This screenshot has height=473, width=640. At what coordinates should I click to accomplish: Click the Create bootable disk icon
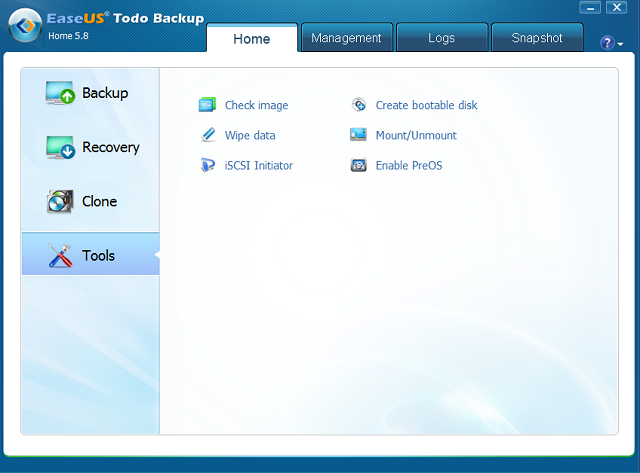pos(359,105)
